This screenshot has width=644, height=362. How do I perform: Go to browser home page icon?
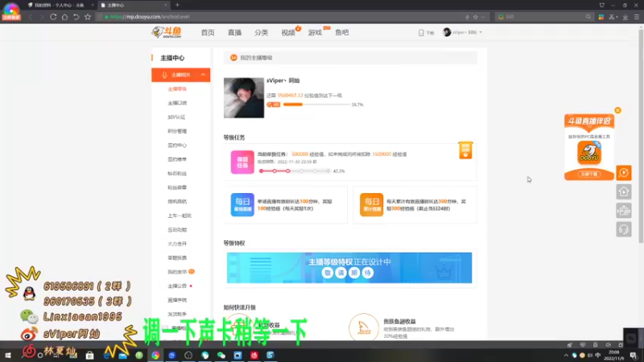[x=64, y=17]
